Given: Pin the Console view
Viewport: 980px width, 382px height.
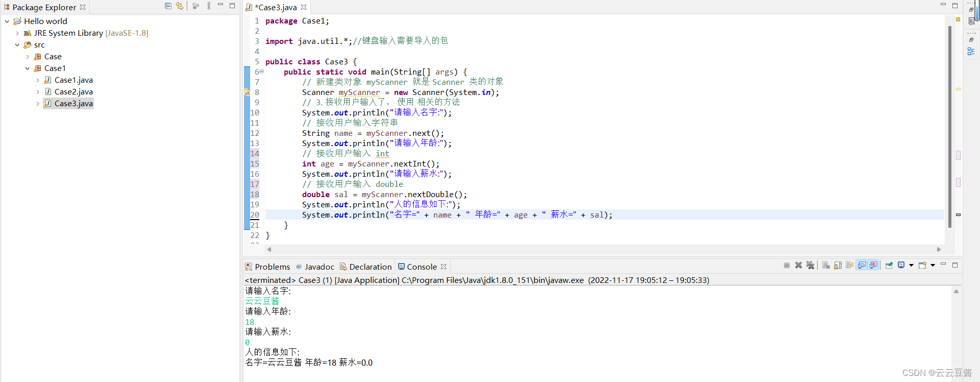Looking at the screenshot, I should 889,266.
